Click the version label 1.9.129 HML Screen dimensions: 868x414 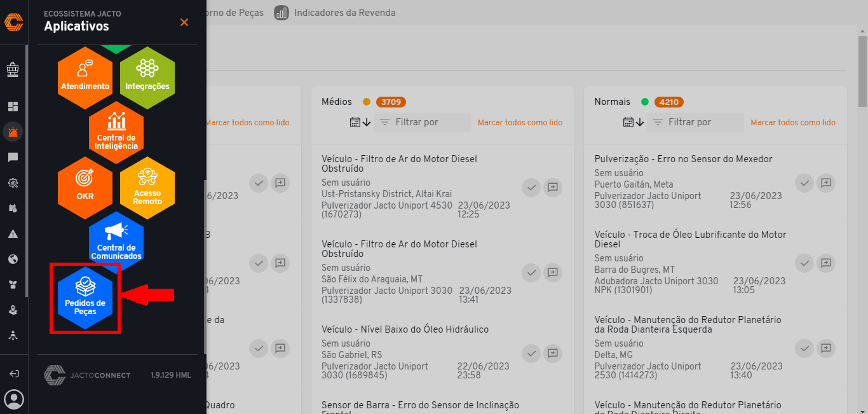coord(171,375)
